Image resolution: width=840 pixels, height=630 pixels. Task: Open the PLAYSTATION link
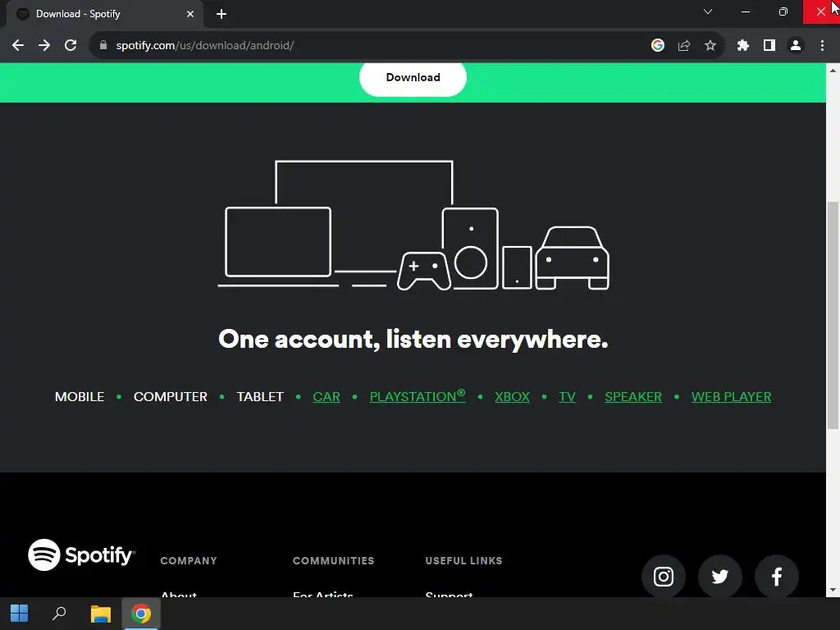pyautogui.click(x=418, y=396)
